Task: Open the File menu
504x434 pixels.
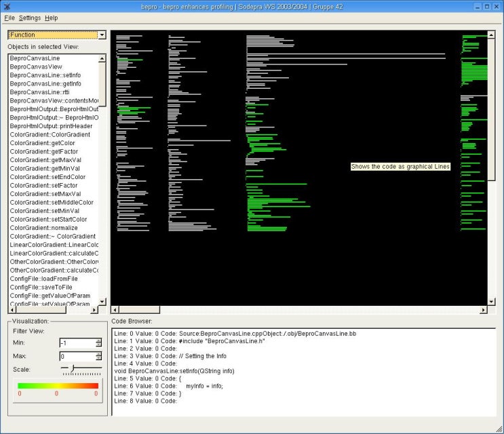Action: (9, 18)
